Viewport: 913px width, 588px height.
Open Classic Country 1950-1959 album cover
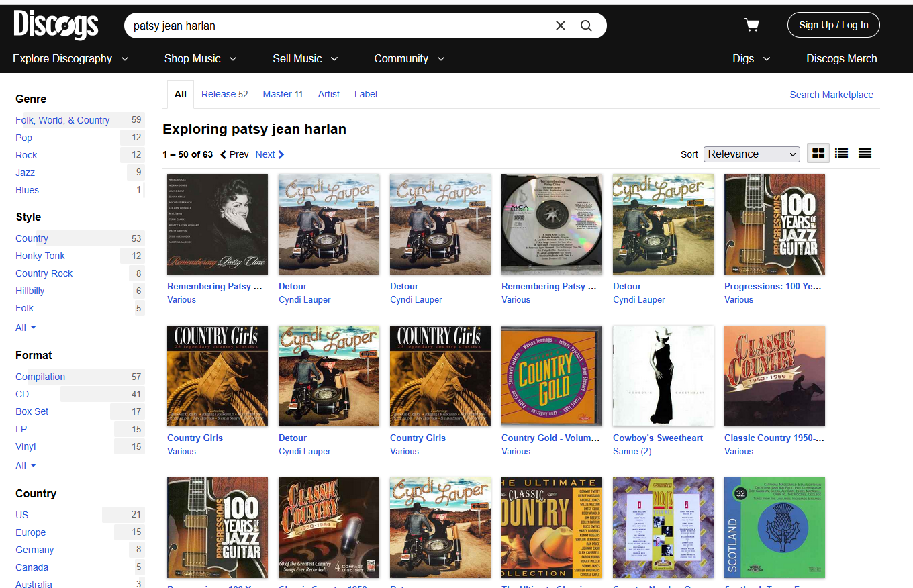click(x=775, y=376)
